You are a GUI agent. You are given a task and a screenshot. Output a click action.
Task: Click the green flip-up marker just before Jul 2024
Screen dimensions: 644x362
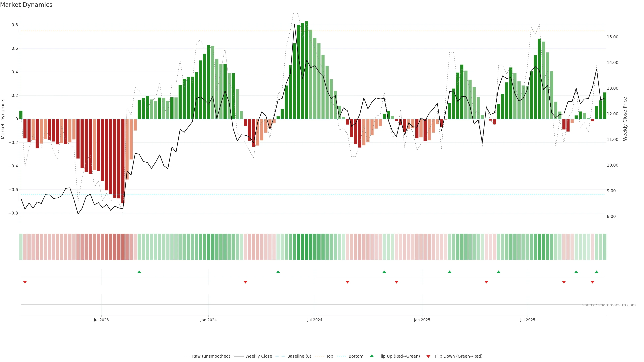[278, 272]
